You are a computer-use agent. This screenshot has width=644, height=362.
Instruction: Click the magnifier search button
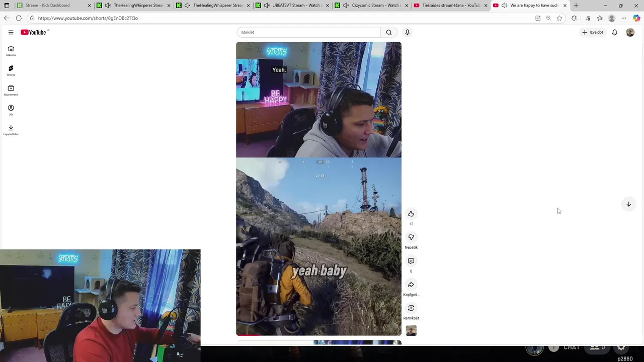pyautogui.click(x=389, y=32)
